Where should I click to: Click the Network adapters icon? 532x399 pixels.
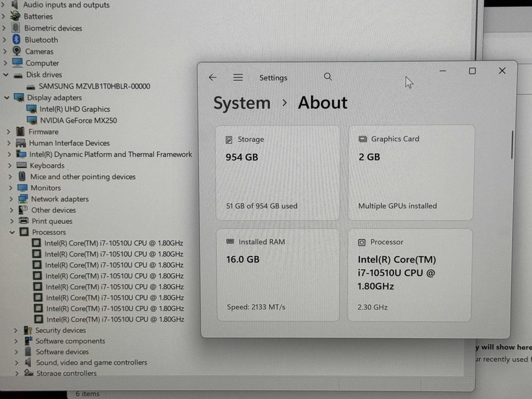point(23,199)
